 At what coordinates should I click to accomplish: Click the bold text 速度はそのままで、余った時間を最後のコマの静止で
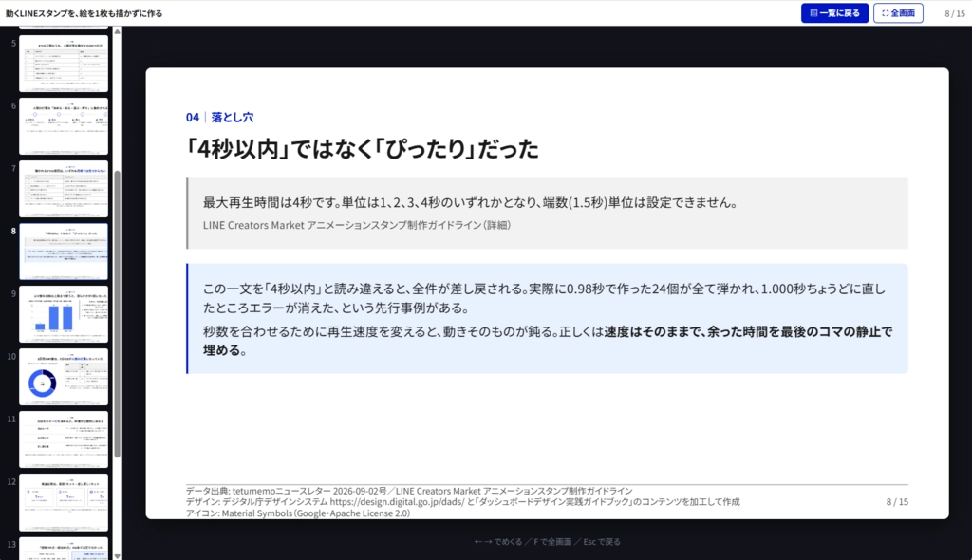point(748,332)
